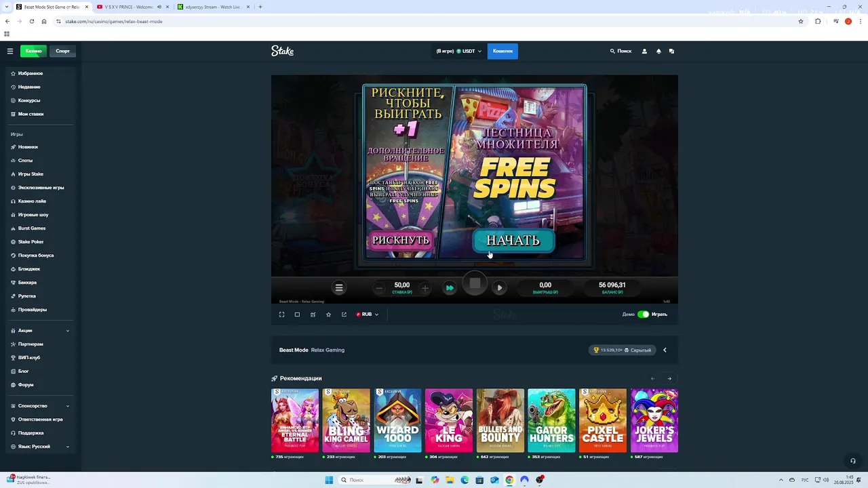The image size is (868, 488).
Task: Click РИСКНУТЬ gamble button
Action: pyautogui.click(x=401, y=240)
